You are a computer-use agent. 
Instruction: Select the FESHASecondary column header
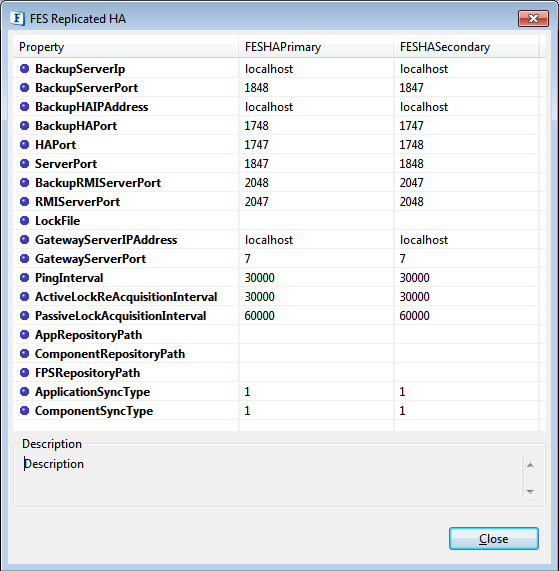(x=466, y=47)
